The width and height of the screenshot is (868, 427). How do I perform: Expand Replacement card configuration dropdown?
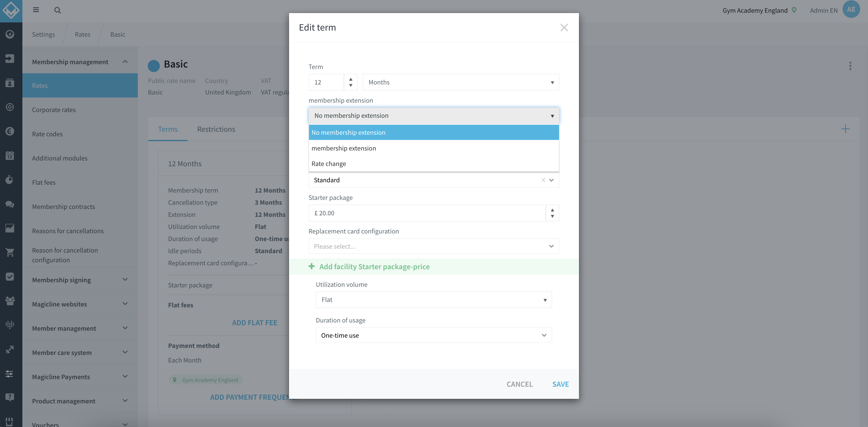tap(434, 246)
